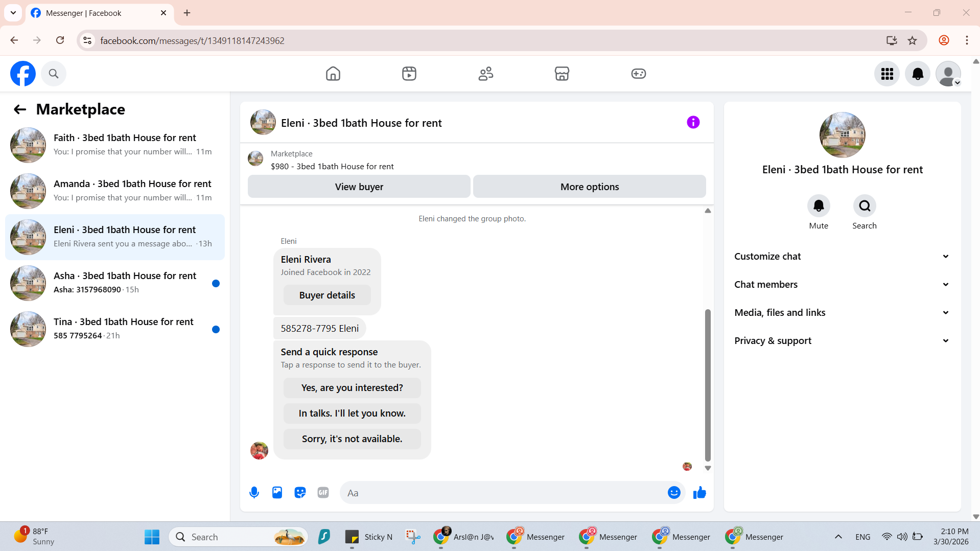Go back with the browser back arrow
The image size is (980, 551).
tap(14, 40)
